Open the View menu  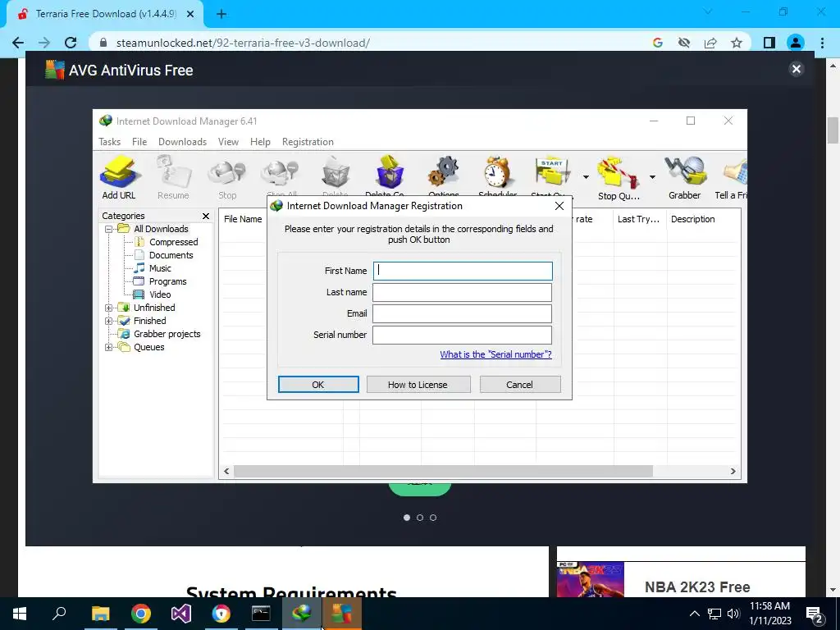point(228,142)
